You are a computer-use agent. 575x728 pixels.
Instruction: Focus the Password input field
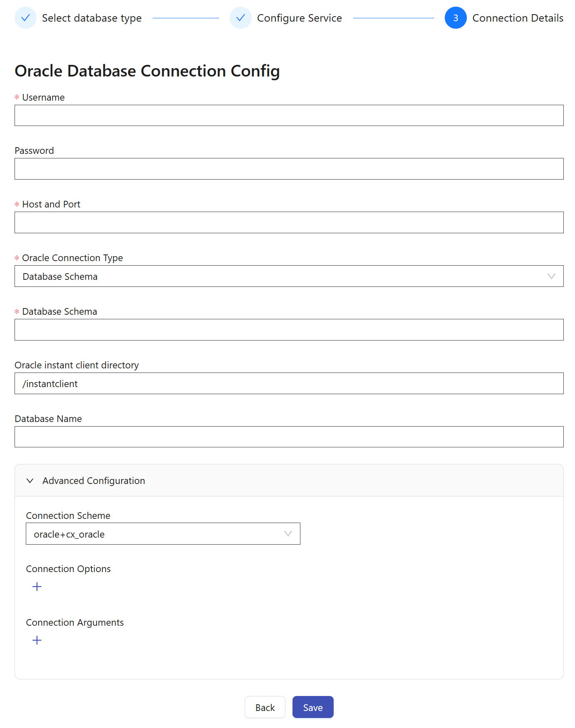289,169
